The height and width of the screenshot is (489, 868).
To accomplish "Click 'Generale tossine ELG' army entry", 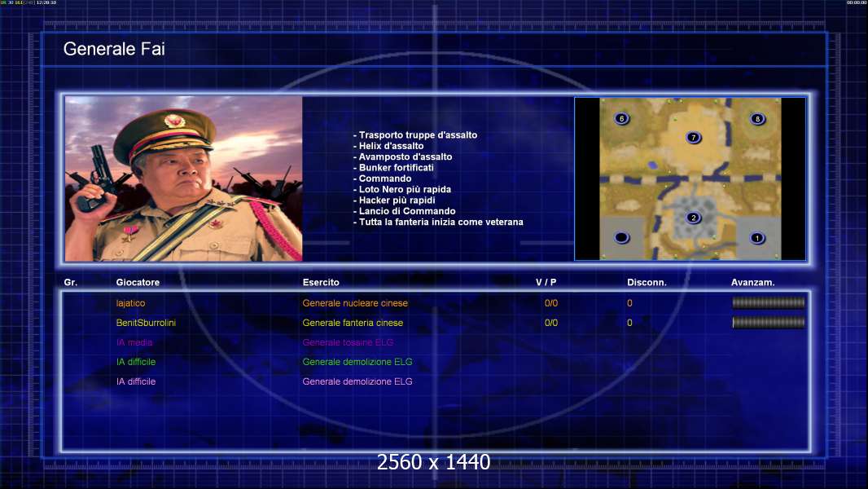I will click(348, 342).
